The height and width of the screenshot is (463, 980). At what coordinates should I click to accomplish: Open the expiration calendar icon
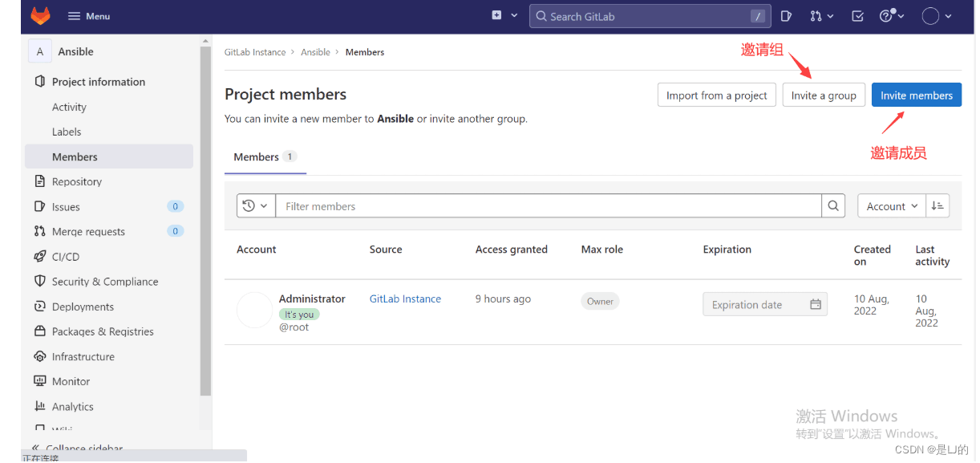click(x=816, y=305)
